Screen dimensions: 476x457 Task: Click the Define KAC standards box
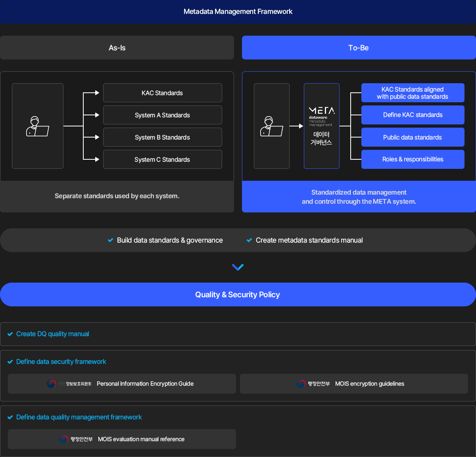tap(413, 115)
